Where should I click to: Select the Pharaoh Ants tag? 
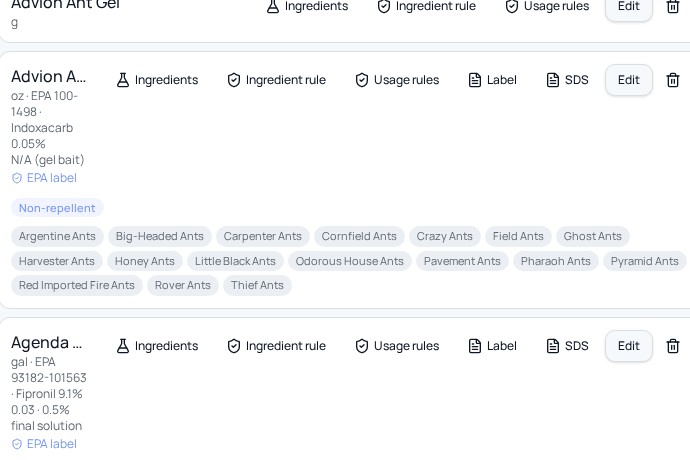(x=556, y=261)
